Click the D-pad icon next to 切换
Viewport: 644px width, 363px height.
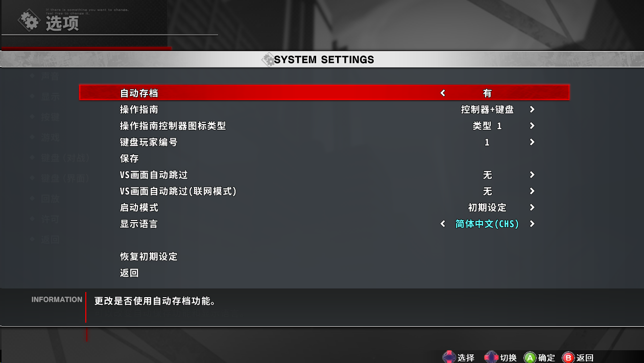491,357
